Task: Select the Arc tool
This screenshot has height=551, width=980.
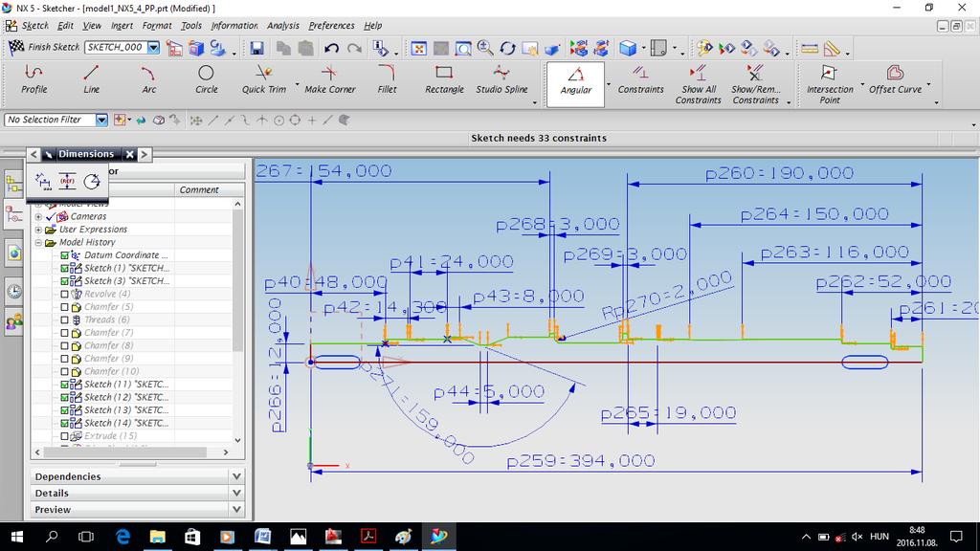Action: [148, 79]
